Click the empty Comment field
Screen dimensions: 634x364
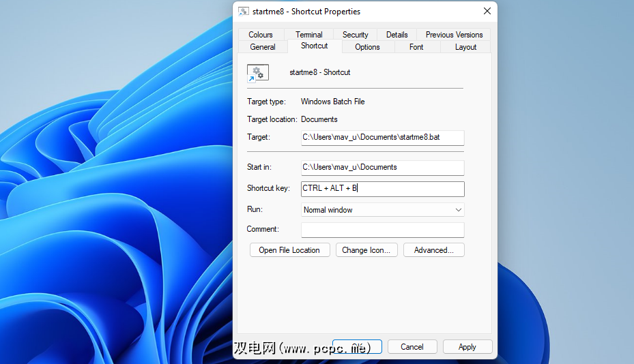382,230
